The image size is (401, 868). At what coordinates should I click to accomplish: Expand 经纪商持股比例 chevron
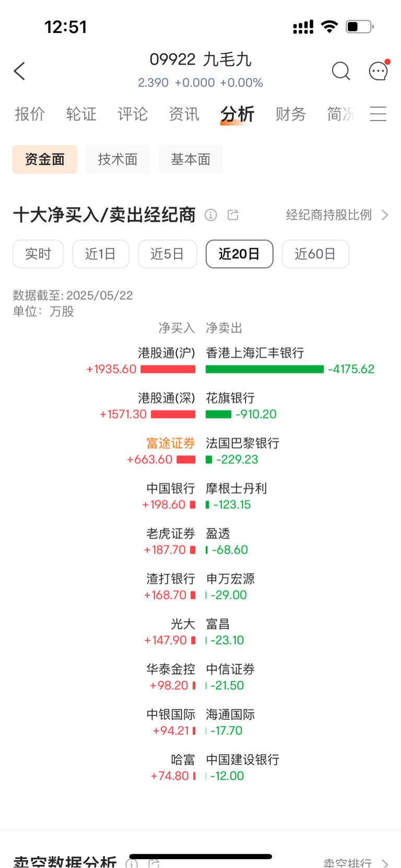pos(385,215)
